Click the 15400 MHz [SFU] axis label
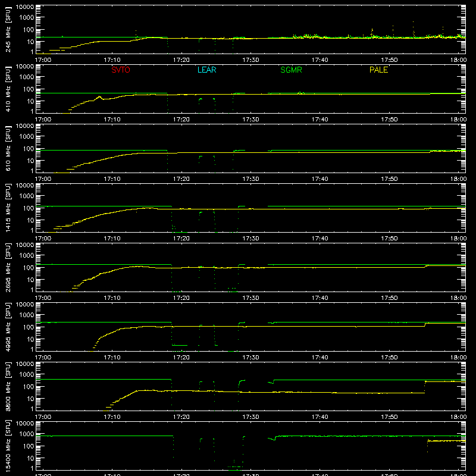Image resolution: width=476 pixels, height=476 pixels. click(x=8, y=446)
